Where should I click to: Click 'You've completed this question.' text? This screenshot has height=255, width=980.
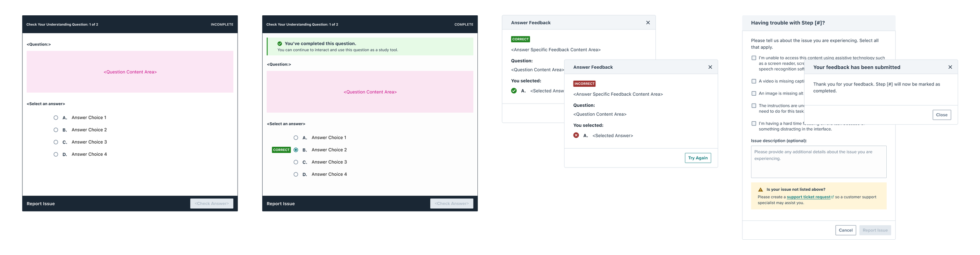point(320,44)
